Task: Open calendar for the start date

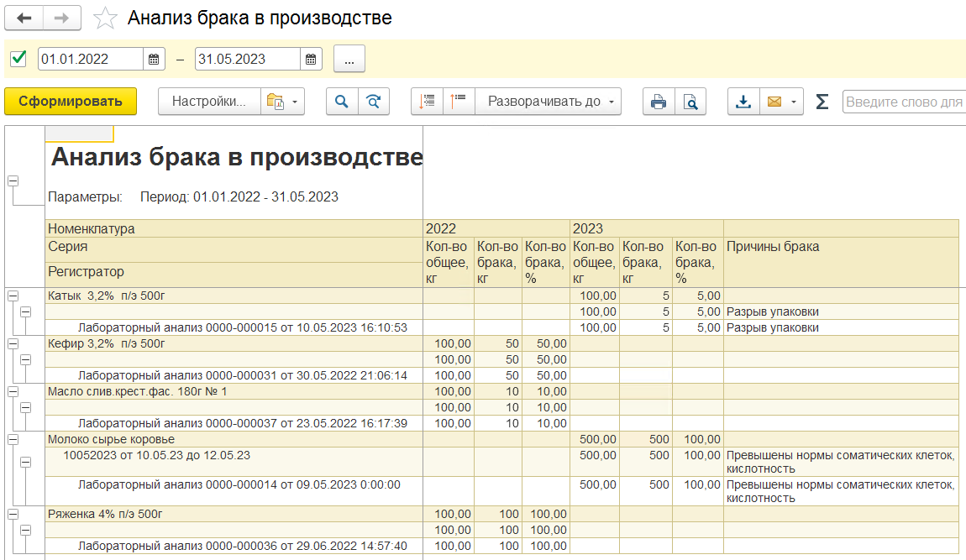Action: pyautogui.click(x=154, y=59)
